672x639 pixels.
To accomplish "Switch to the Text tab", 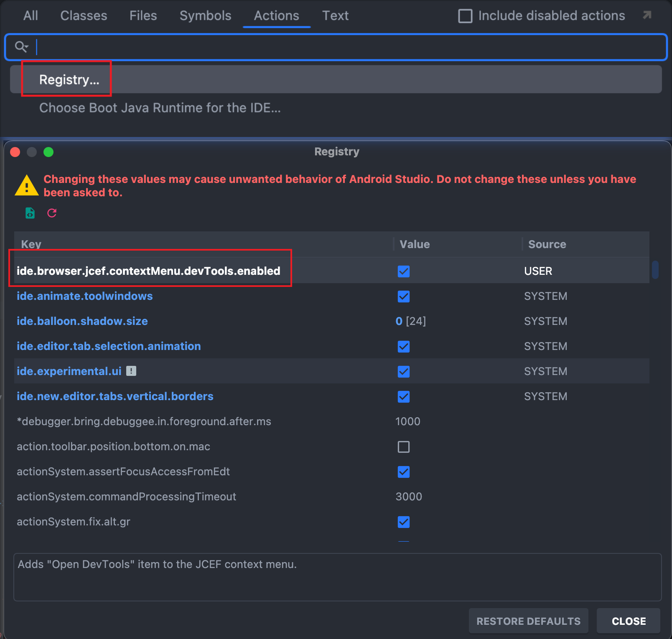I will (x=335, y=16).
